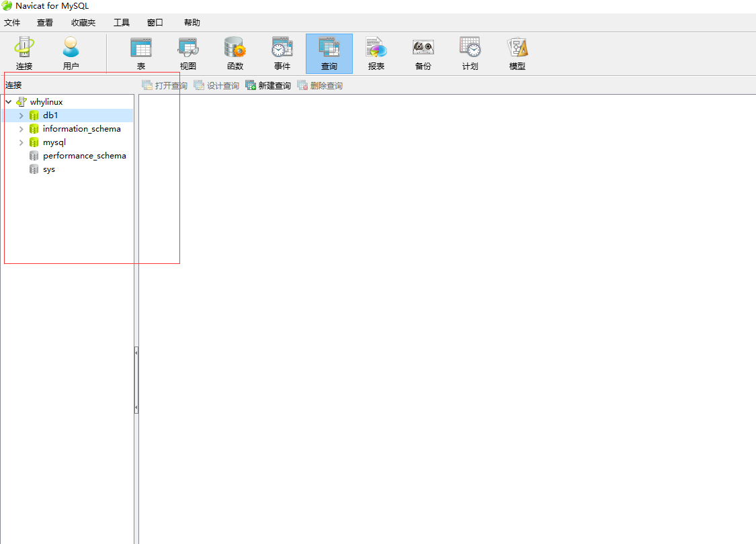Viewport: 756px width, 544px height.
Task: Click 删除查询 (Delete Query) button
Action: point(320,85)
